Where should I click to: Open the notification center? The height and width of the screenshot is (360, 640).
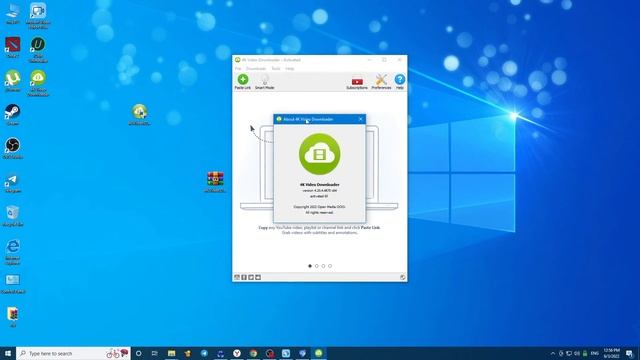pyautogui.click(x=629, y=353)
